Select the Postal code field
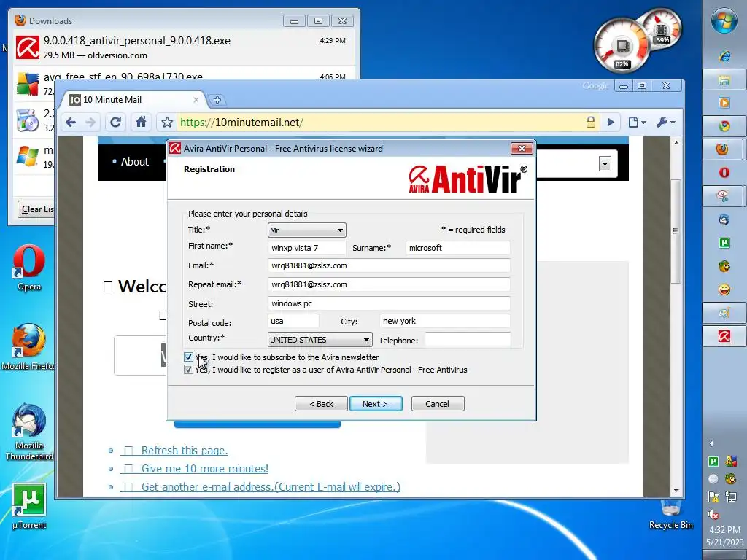747x560 pixels. 293,321
